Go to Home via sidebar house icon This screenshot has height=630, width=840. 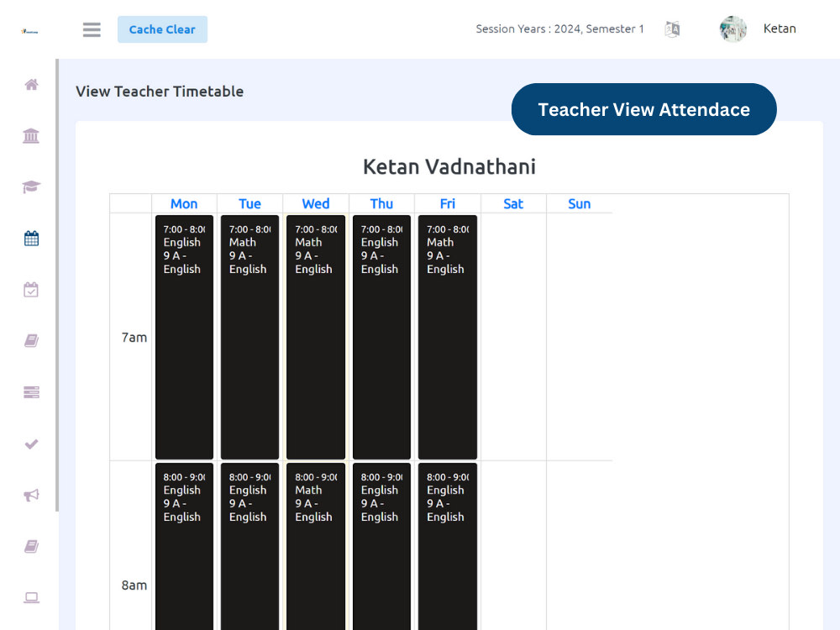tap(32, 85)
